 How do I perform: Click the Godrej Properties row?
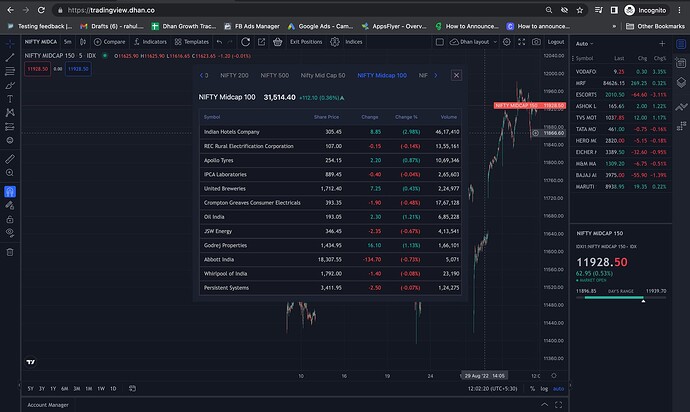(x=330, y=245)
